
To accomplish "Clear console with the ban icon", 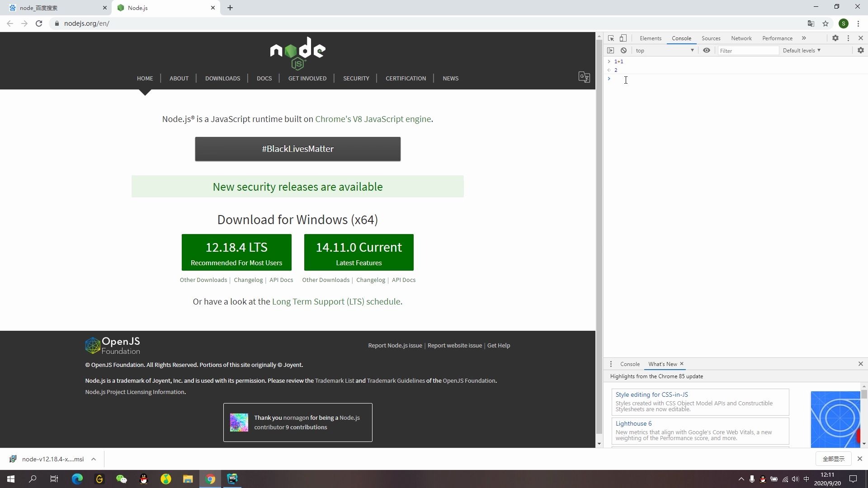I will pos(623,51).
